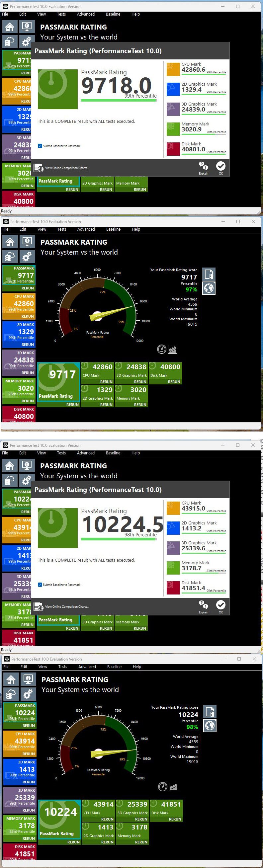
Task: Open cloud baseline icon in 10224 gauge window
Action: (11, 694)
